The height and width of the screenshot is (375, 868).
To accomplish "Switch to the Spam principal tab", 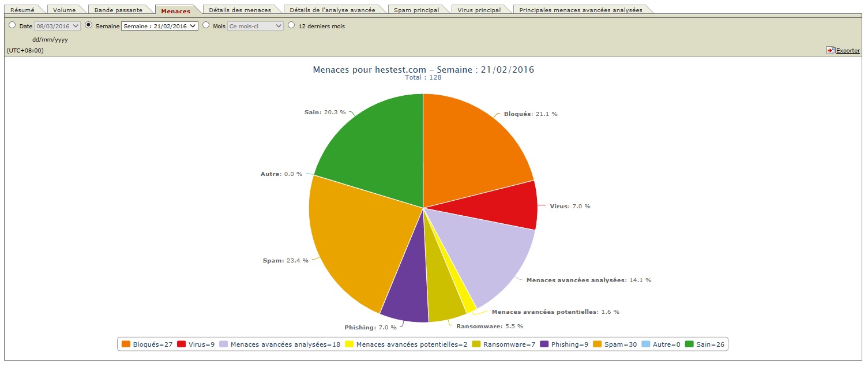I will point(416,10).
